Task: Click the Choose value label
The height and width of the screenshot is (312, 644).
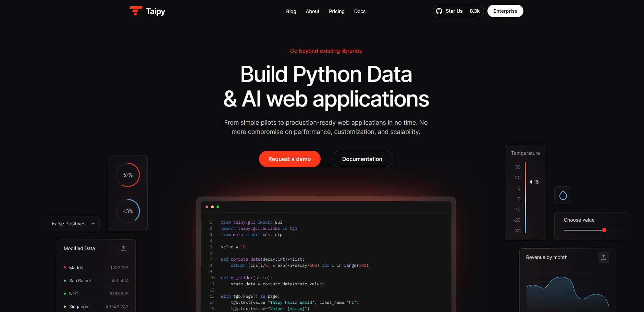Action: 579,220
